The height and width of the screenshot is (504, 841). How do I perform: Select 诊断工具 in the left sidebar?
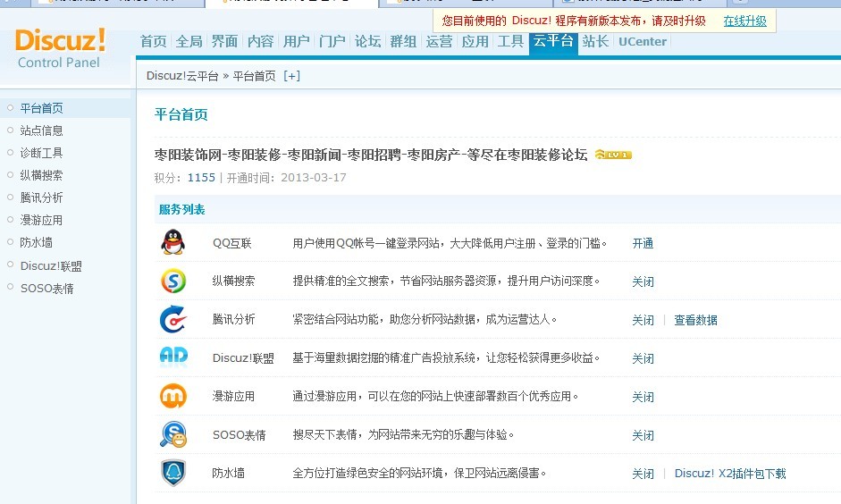[41, 153]
